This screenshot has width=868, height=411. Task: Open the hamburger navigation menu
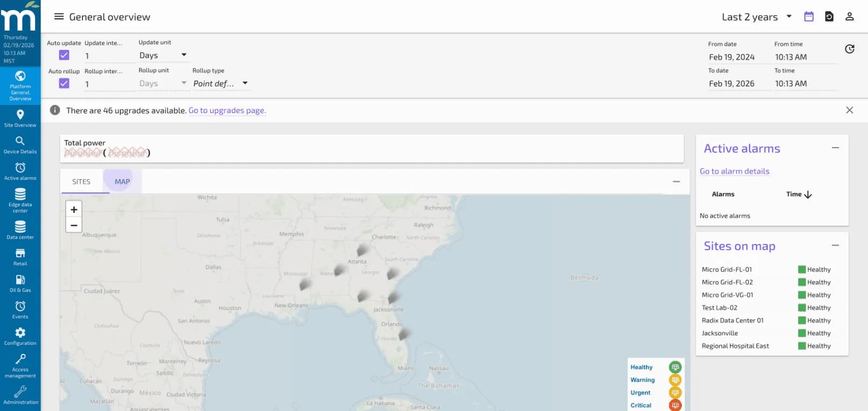click(59, 17)
